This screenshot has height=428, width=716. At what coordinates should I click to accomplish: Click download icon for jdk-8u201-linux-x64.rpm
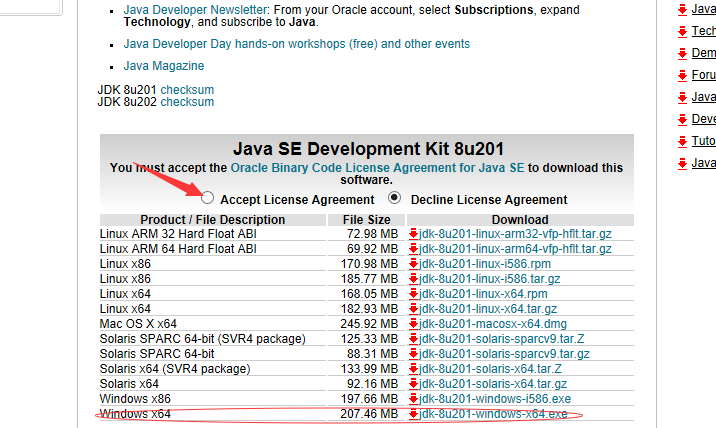pos(414,294)
